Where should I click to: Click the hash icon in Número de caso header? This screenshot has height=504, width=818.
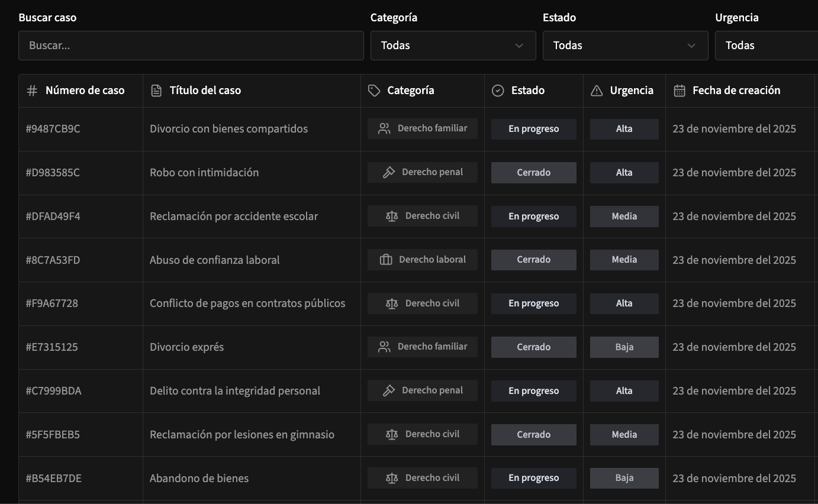(x=32, y=91)
